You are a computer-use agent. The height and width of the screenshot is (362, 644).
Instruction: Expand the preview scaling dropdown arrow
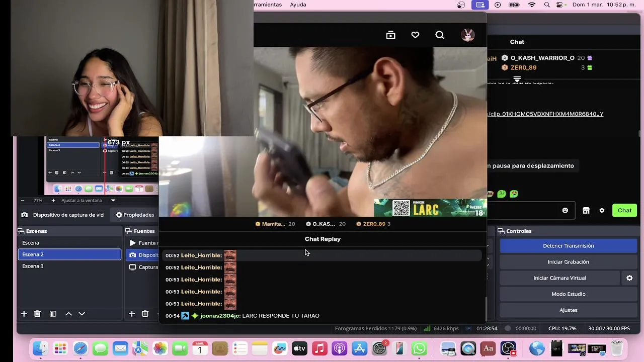[x=113, y=200]
